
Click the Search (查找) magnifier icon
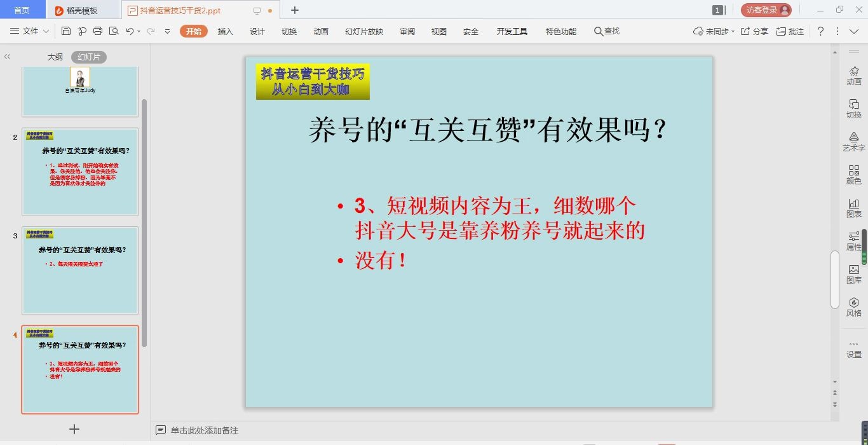pyautogui.click(x=599, y=31)
